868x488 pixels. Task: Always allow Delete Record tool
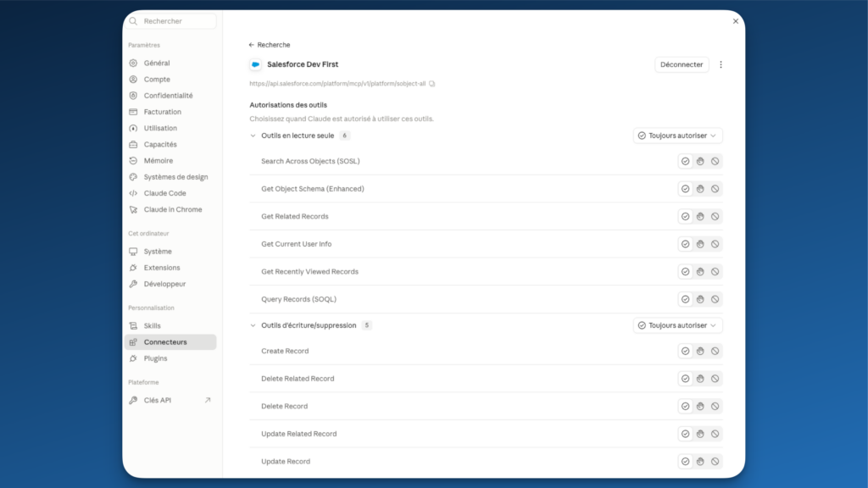[685, 406]
